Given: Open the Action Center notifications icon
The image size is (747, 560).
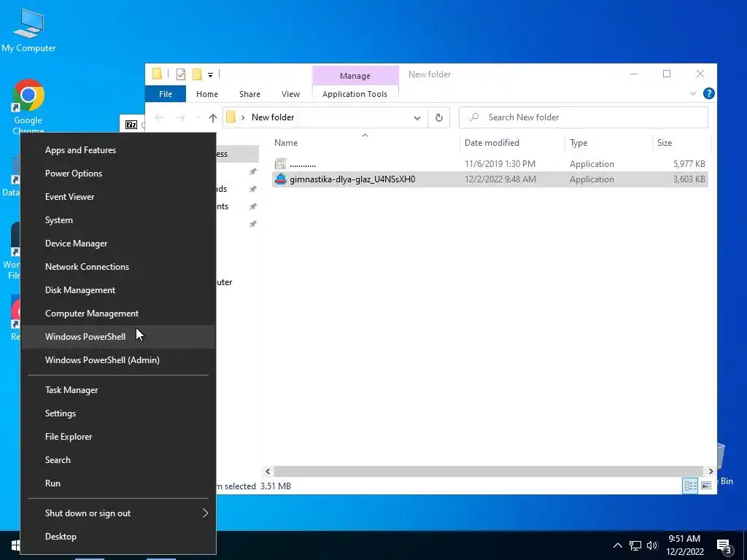Looking at the screenshot, I should pyautogui.click(x=724, y=547).
